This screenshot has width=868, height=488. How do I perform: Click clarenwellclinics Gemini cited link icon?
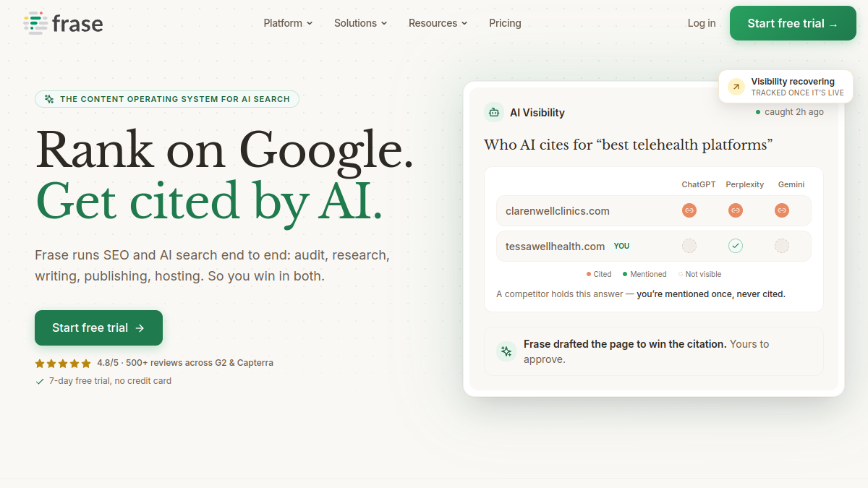tap(782, 210)
